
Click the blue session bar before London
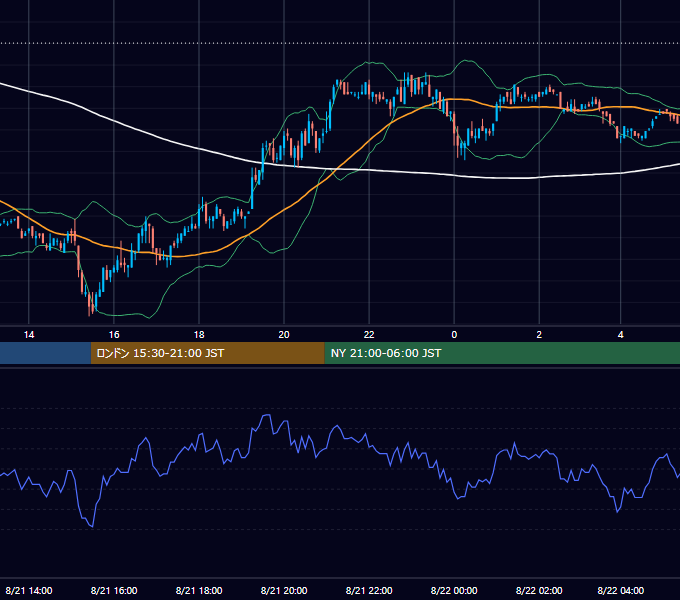click(45, 353)
